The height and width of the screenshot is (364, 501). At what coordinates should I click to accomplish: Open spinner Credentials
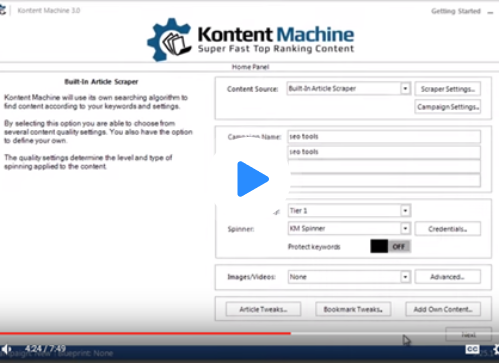pos(447,229)
